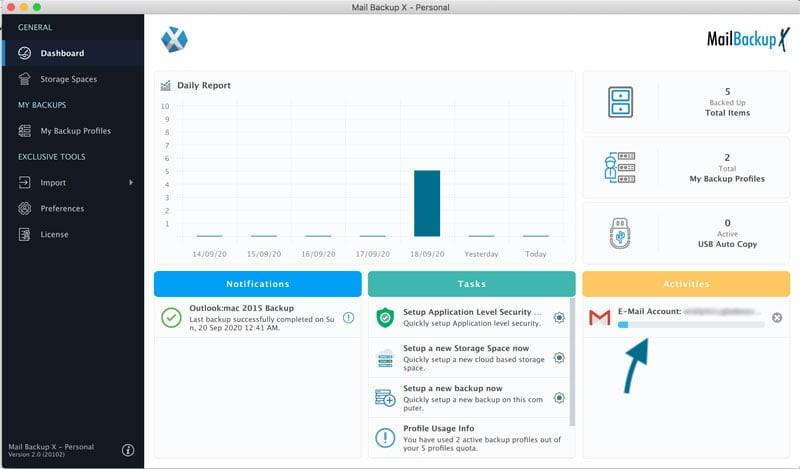Image resolution: width=800 pixels, height=469 pixels.
Task: Select the Outlook:mac 2015 Backup notification
Action: click(258, 317)
